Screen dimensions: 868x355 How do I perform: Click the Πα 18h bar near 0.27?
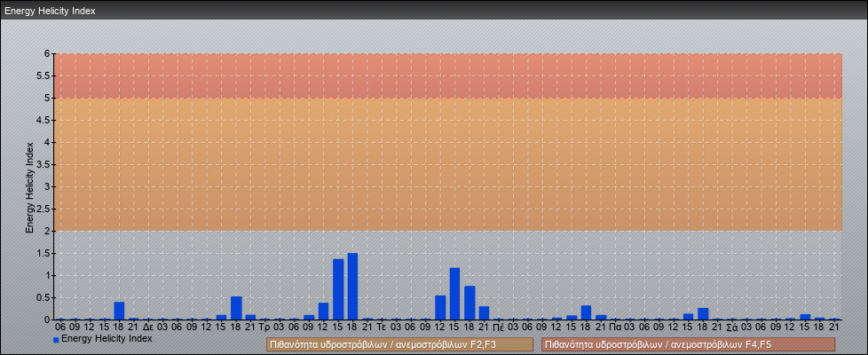[x=703, y=313]
